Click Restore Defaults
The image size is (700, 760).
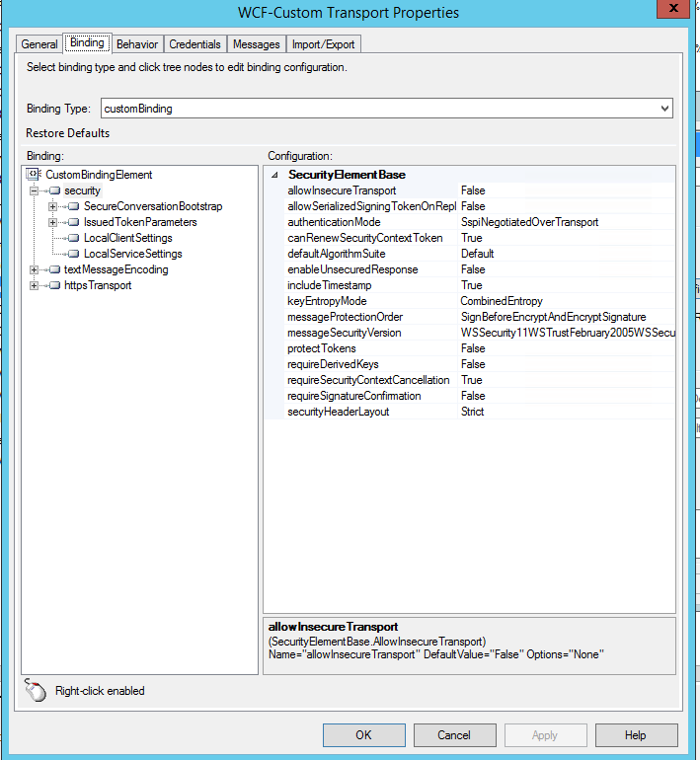[68, 133]
